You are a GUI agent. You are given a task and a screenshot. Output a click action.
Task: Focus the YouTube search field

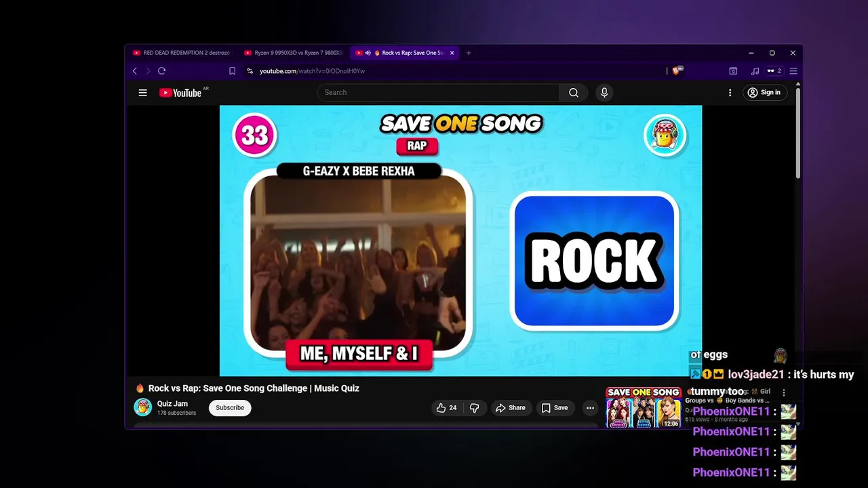tap(439, 93)
